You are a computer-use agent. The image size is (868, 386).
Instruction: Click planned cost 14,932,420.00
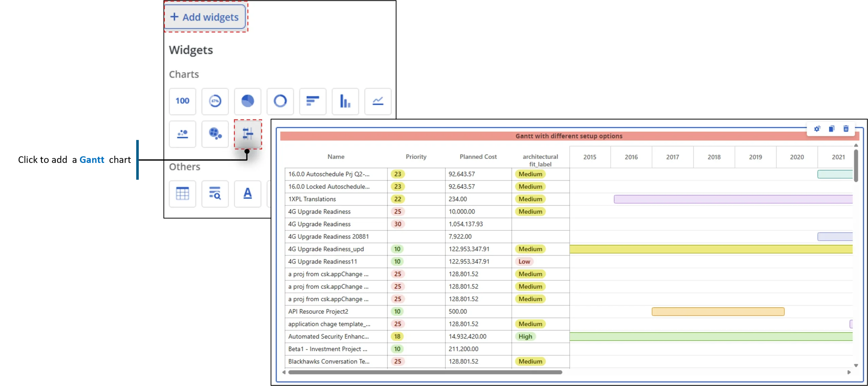(467, 336)
